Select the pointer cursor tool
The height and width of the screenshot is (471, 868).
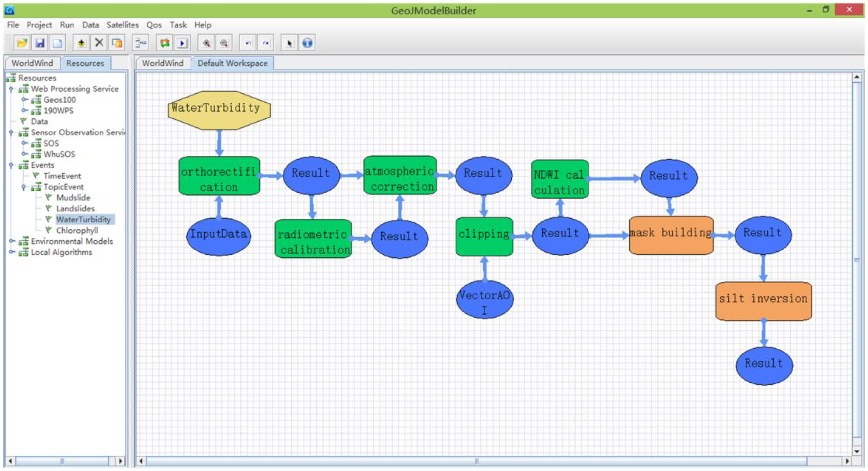[289, 43]
